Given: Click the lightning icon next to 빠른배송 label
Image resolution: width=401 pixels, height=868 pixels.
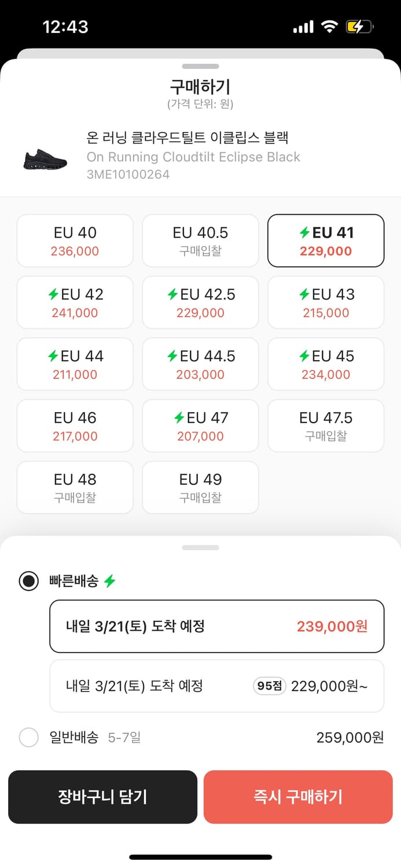Looking at the screenshot, I should click(x=111, y=581).
